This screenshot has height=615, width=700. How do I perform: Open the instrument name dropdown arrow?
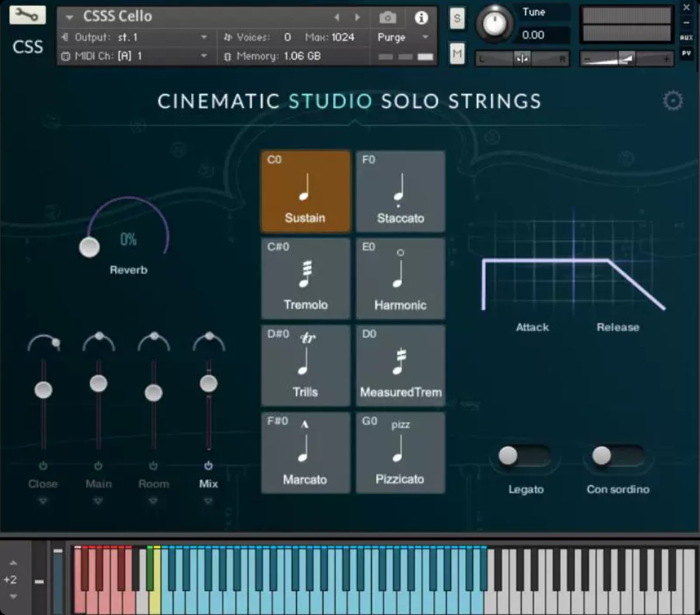pyautogui.click(x=69, y=18)
